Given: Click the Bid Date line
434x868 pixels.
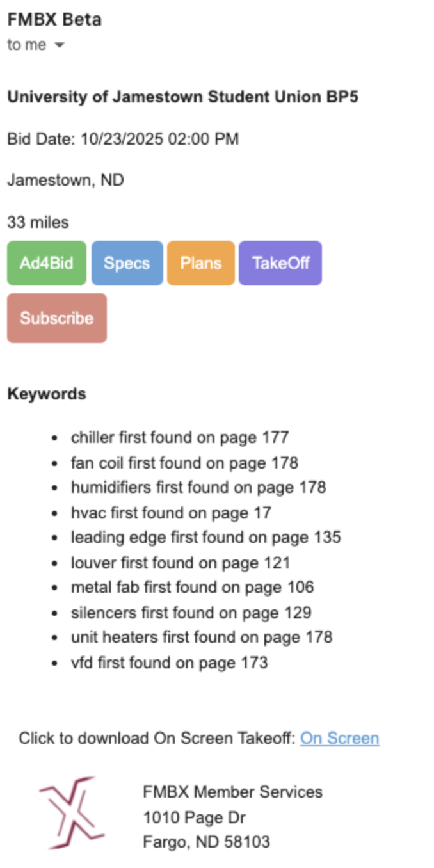Looking at the screenshot, I should click(123, 139).
